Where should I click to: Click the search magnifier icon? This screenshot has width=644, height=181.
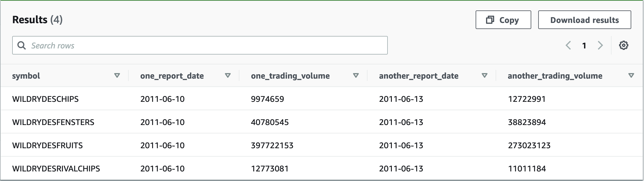pos(22,46)
